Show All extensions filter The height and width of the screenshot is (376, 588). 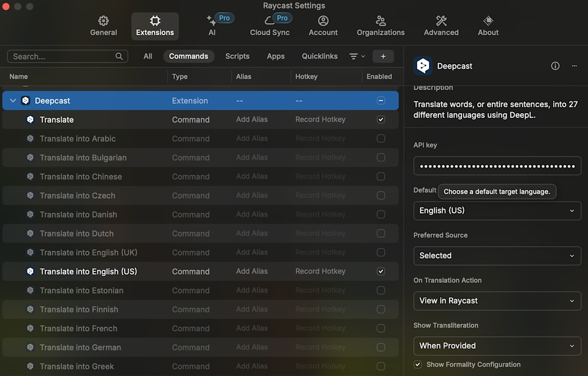(x=147, y=56)
